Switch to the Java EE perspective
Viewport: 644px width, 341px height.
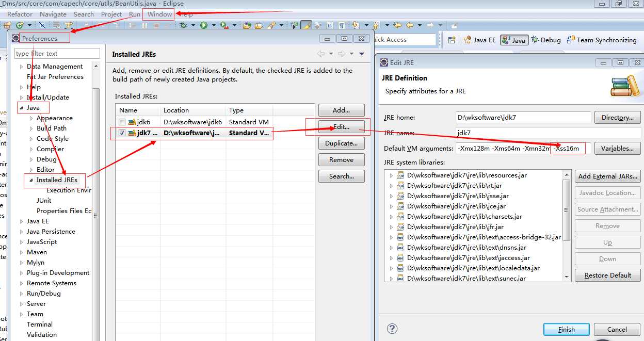(x=479, y=40)
